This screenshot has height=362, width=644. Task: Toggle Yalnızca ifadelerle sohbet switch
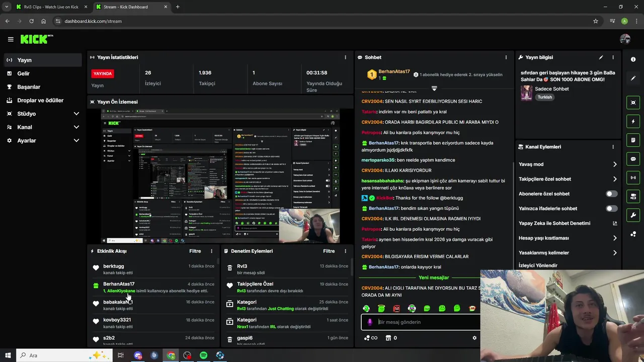click(611, 208)
